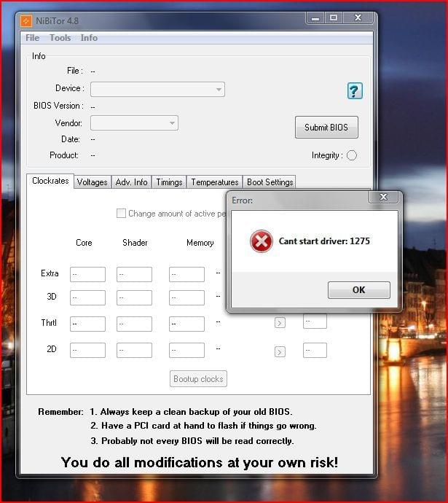The height and width of the screenshot is (503, 448).
Task: Click the Submit BIOS button
Action: (326, 128)
